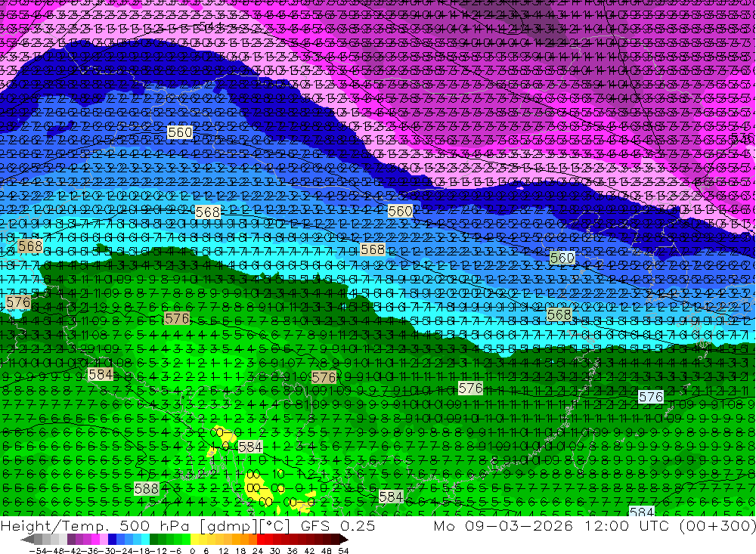Click the '-18' legend value
756x554 pixels.
[x=141, y=551]
